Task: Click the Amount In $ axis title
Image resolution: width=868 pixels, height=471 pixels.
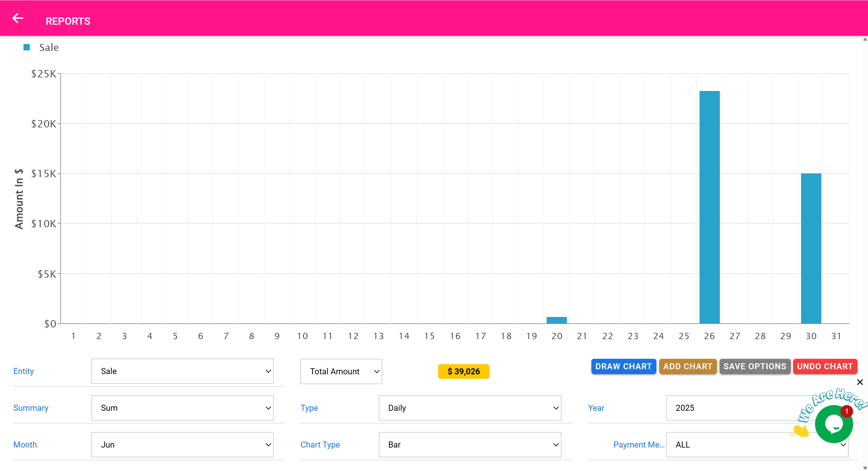Action: 19,199
